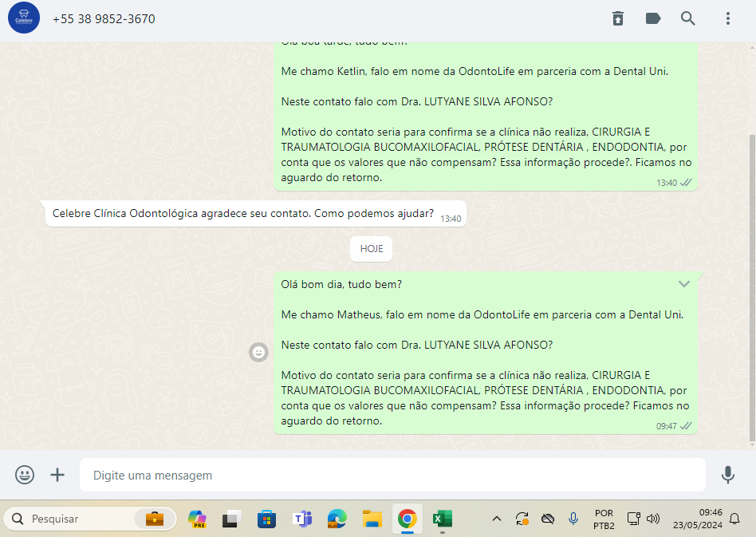
Task: Click the chat vertical scrollbar
Action: (752, 287)
